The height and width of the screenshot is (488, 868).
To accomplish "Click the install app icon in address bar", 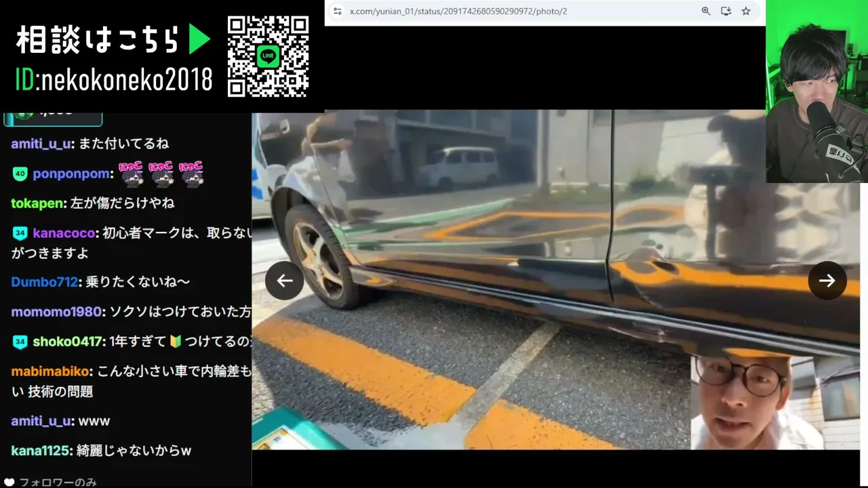I will click(726, 12).
